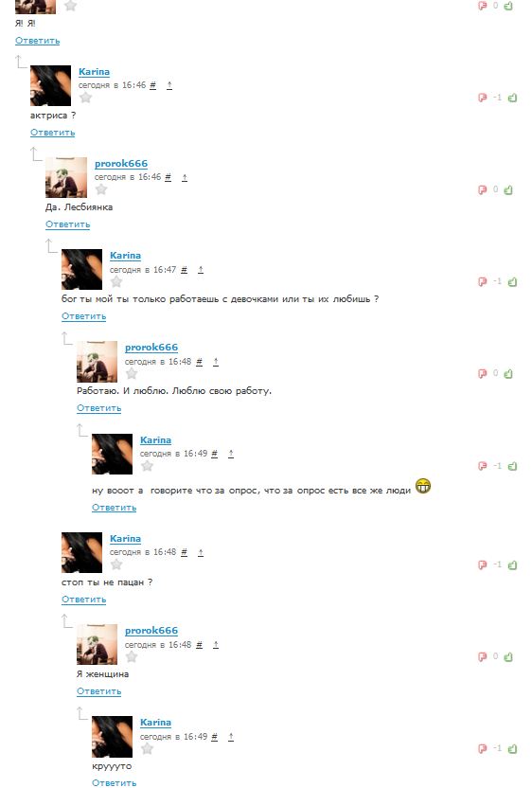532x788 pixels.
Task: Downvote Karina's comment "стоп ты не пацан ?"
Action: tap(482, 564)
